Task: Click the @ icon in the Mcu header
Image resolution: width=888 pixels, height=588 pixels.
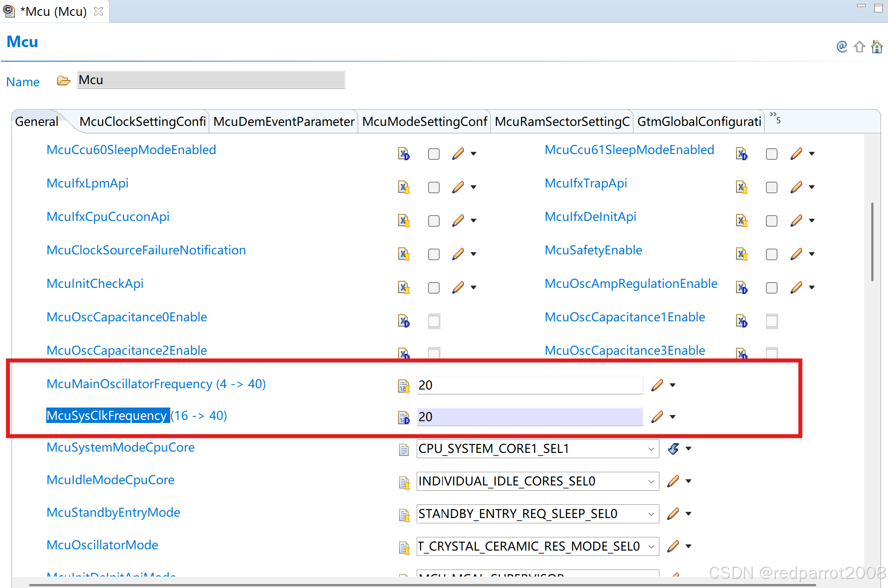Action: [841, 47]
